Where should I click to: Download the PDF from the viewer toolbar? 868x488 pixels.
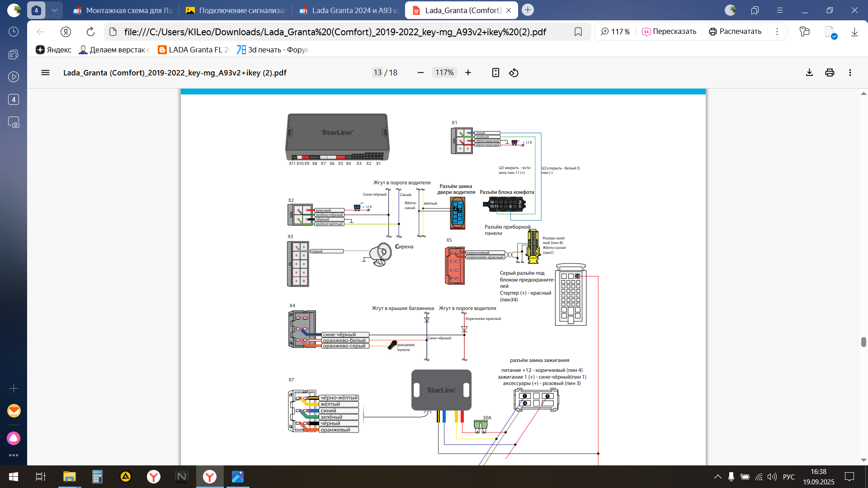click(x=809, y=73)
